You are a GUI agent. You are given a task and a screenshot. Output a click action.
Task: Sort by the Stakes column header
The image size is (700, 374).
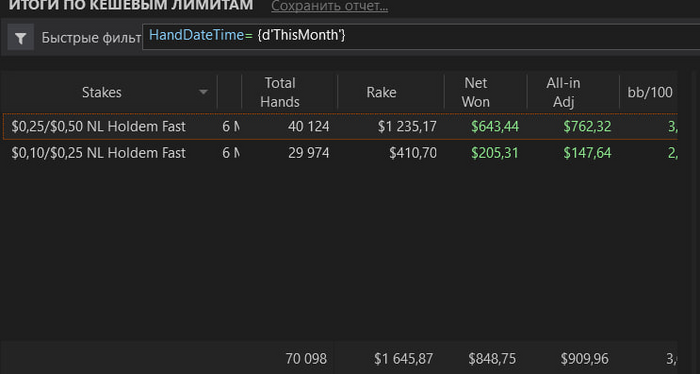pos(108,92)
